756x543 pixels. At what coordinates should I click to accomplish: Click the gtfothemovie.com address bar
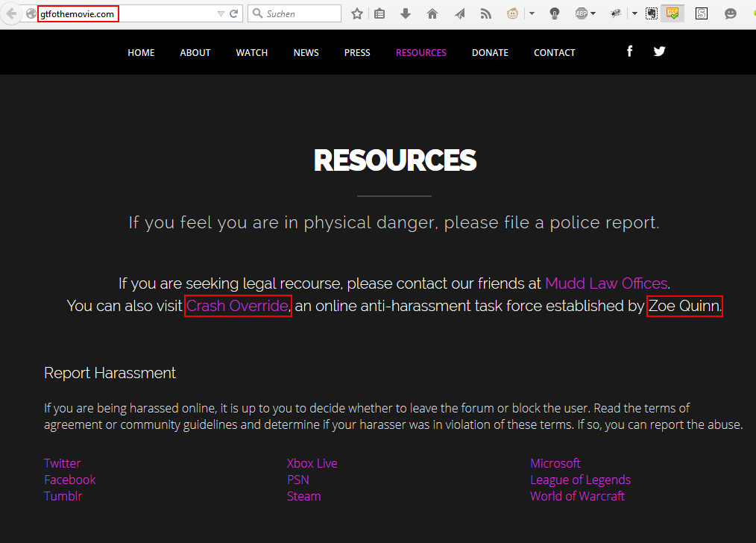click(x=130, y=13)
